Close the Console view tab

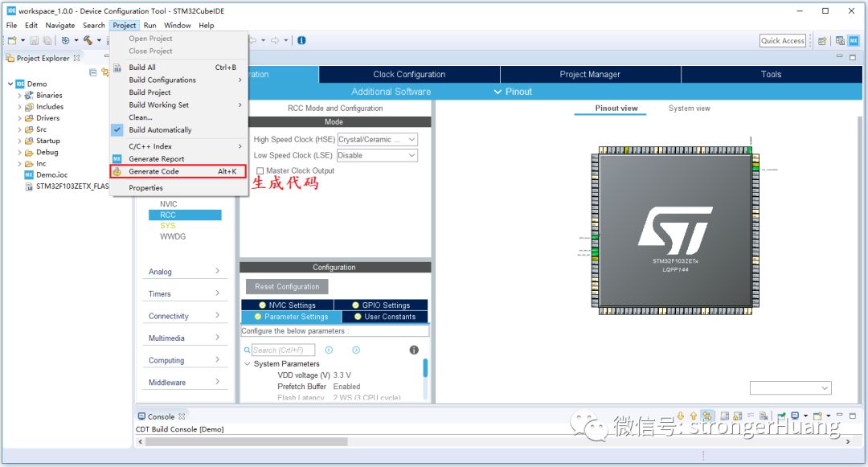(182, 416)
